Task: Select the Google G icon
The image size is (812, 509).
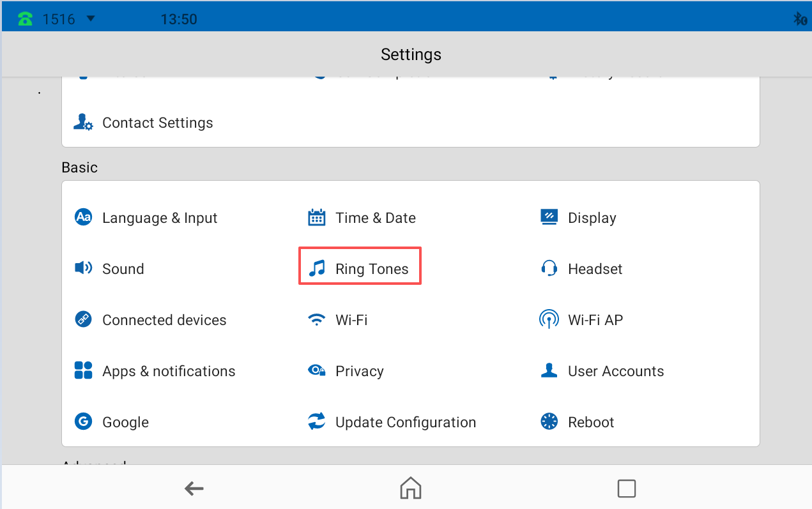Action: [84, 422]
